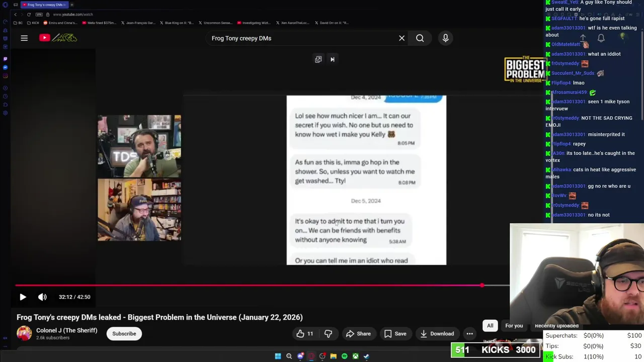Skip to next video icon above player

pyautogui.click(x=332, y=59)
